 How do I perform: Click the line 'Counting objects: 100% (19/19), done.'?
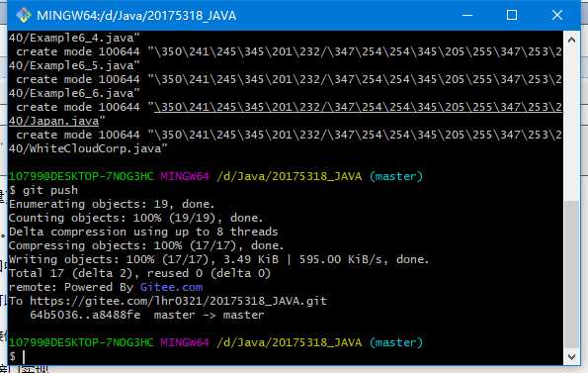click(136, 218)
